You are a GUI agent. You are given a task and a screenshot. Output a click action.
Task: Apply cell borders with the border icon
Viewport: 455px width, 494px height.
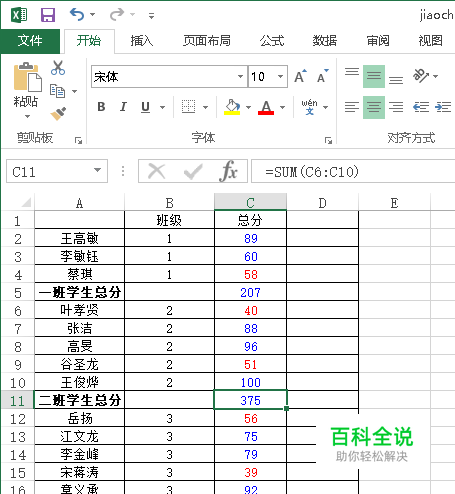[188, 107]
